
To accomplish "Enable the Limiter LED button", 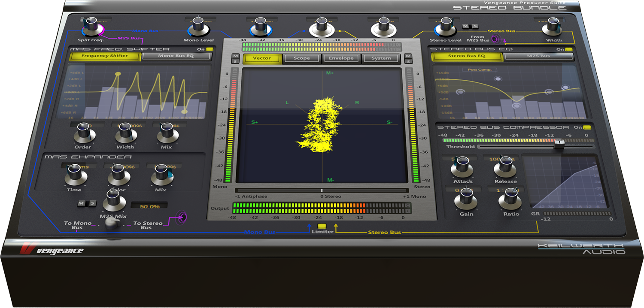I will 322,226.
